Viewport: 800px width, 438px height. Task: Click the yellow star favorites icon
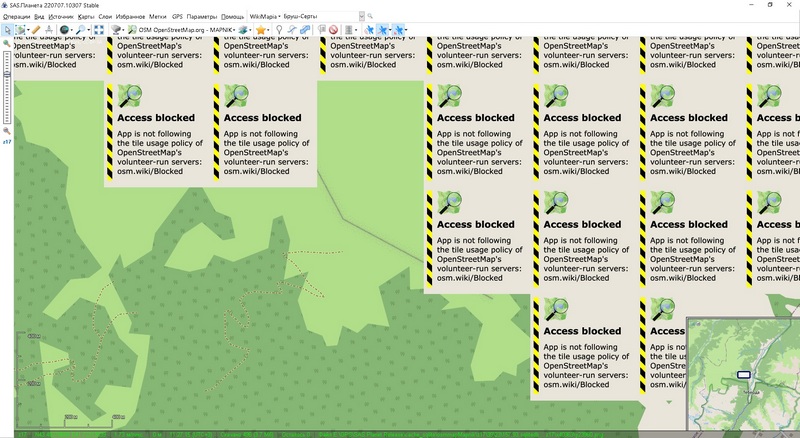pyautogui.click(x=261, y=30)
